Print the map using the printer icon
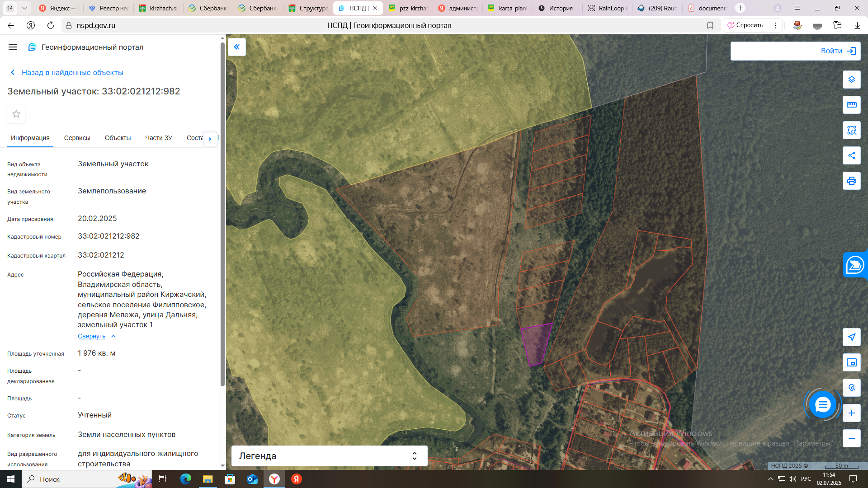 [851, 181]
